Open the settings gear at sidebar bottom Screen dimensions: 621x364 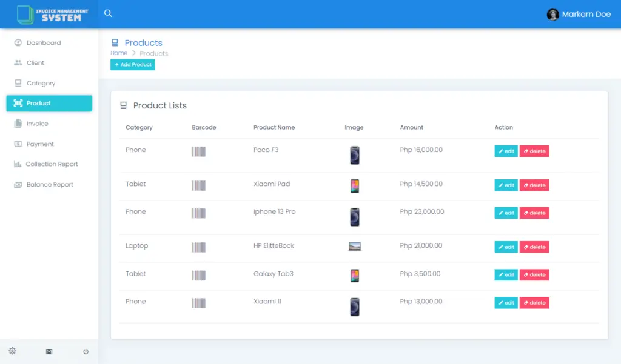(x=12, y=351)
